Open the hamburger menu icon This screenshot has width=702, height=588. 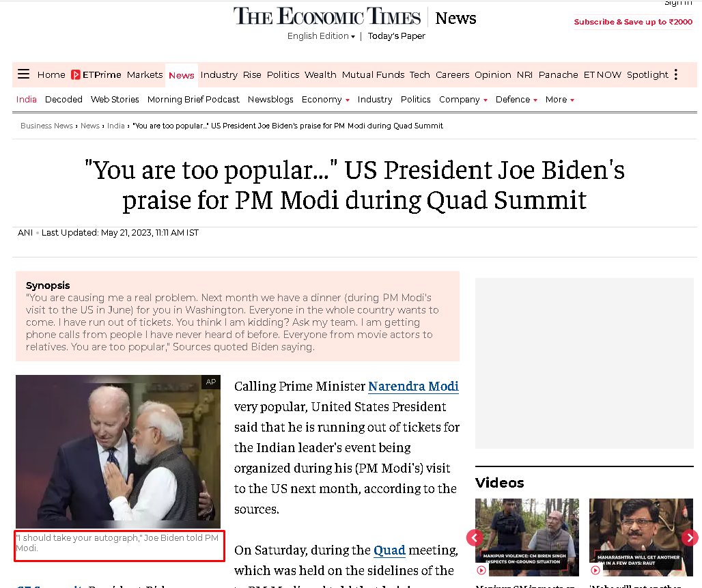pyautogui.click(x=23, y=74)
